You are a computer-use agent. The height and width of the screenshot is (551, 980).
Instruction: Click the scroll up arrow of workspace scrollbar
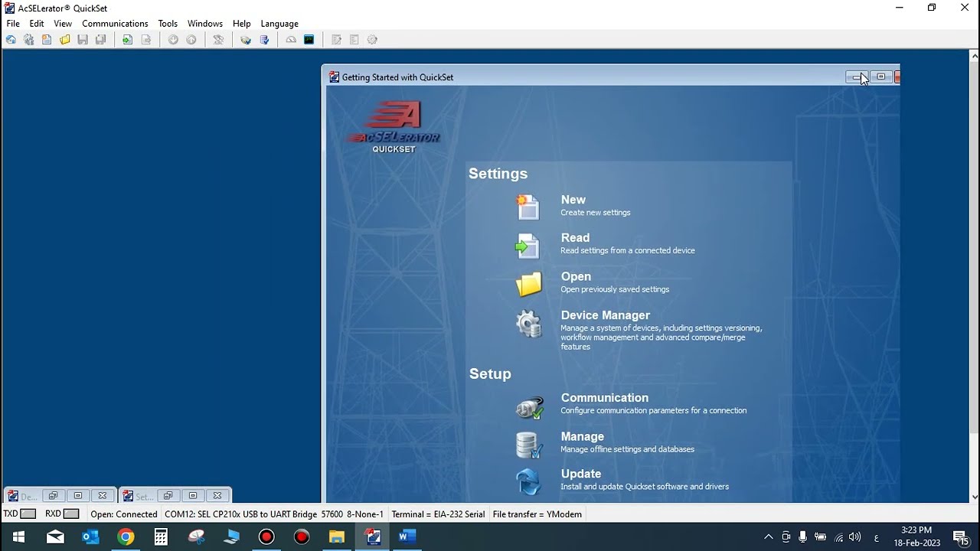(x=975, y=56)
